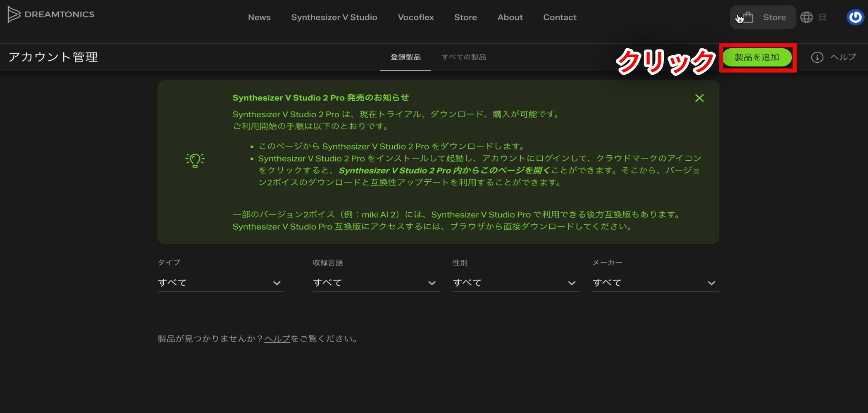Open the blue account power icon

[x=855, y=17]
